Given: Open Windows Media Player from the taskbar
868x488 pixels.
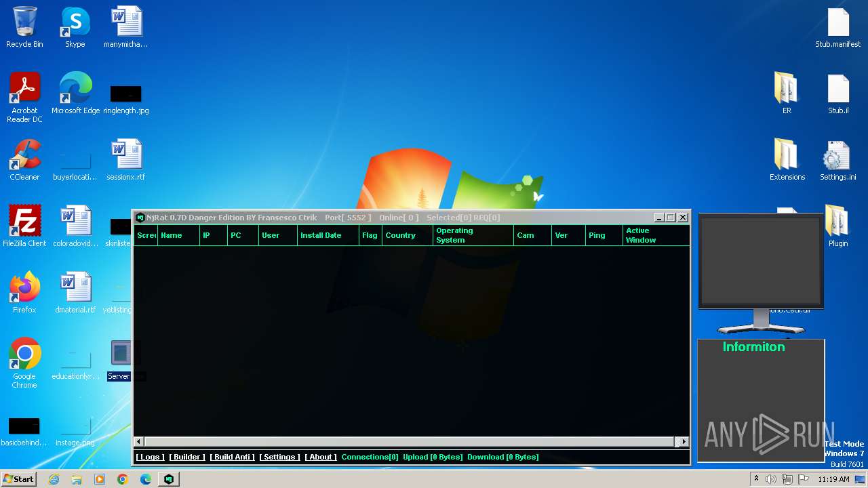Looking at the screenshot, I should [x=100, y=479].
